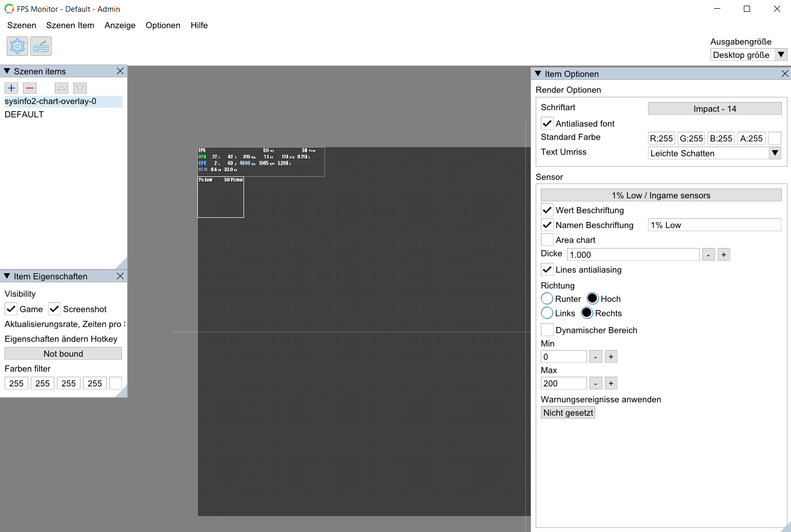791x532 pixels.
Task: Add a new scene item with plus icon
Action: coord(11,88)
